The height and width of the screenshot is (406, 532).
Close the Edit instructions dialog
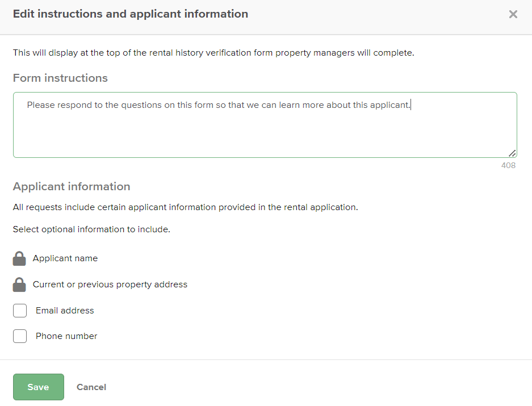[x=513, y=14]
